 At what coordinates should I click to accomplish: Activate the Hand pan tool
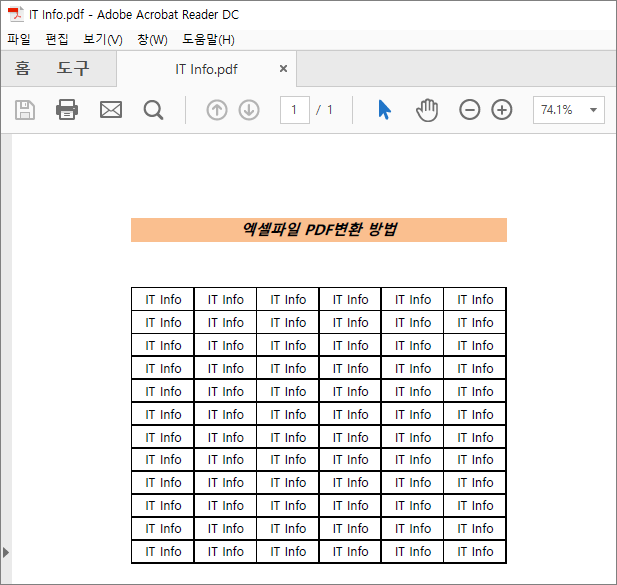427,110
